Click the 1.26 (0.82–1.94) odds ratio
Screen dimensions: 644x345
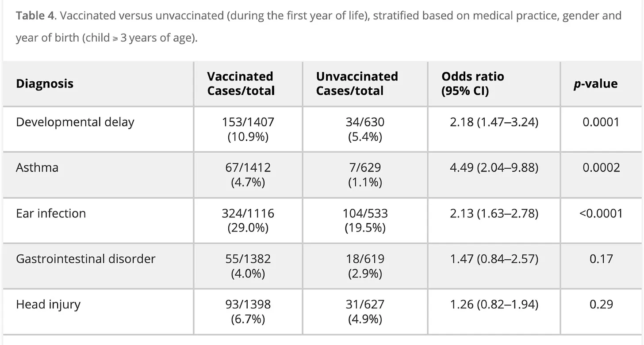(x=494, y=305)
